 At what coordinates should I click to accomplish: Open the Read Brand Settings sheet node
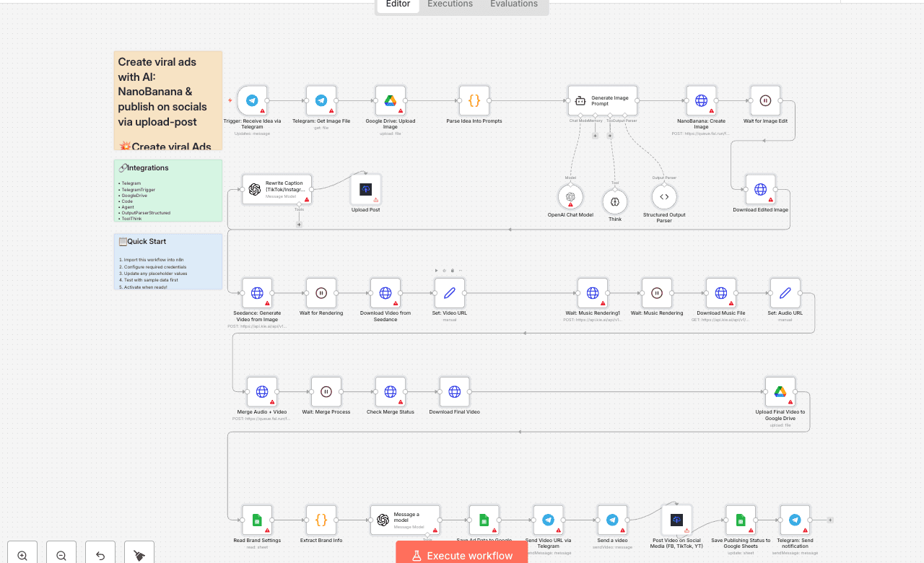coord(257,520)
